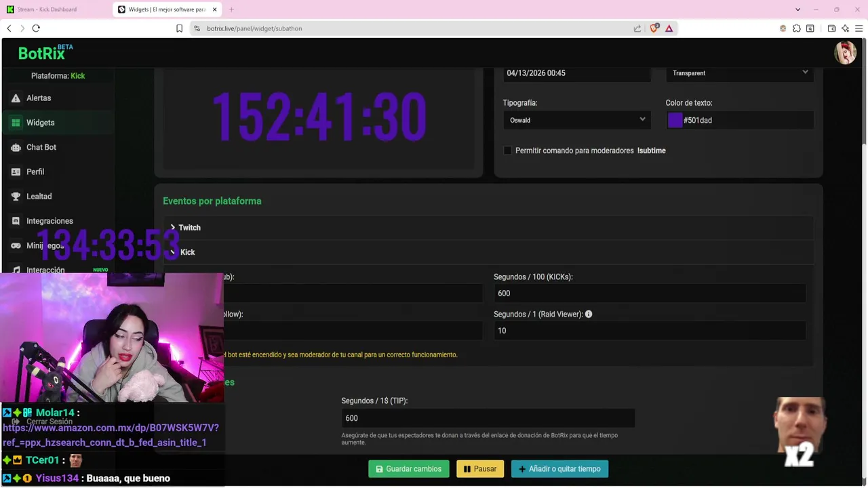Select the Widgets BotRix browser tab
This screenshot has width=868, height=488.
[168, 9]
